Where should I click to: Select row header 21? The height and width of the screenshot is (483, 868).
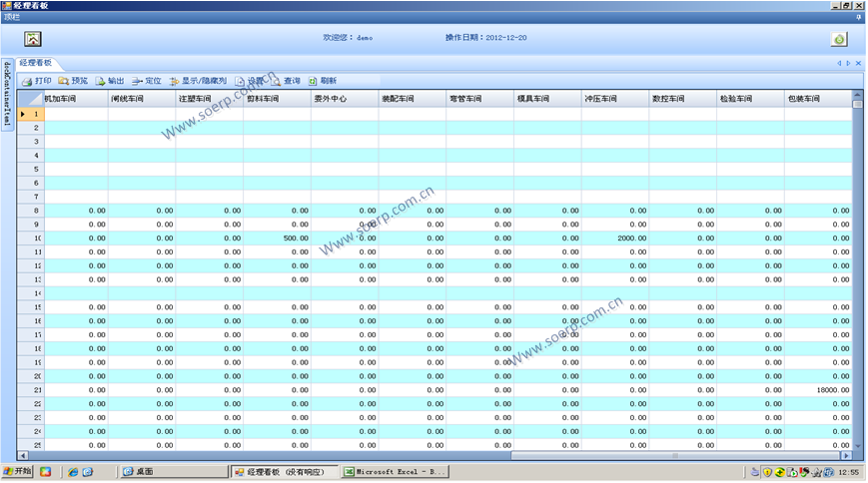click(x=30, y=390)
